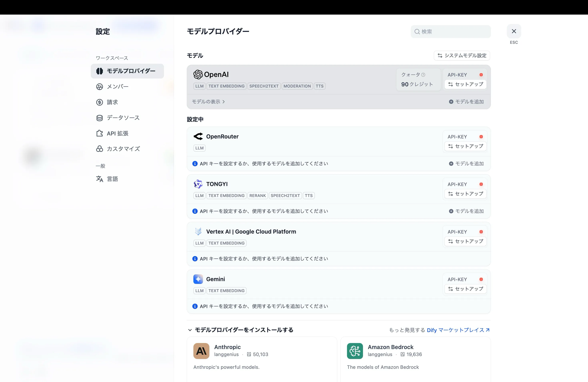Click the translate icon beside 言語

tap(100, 179)
